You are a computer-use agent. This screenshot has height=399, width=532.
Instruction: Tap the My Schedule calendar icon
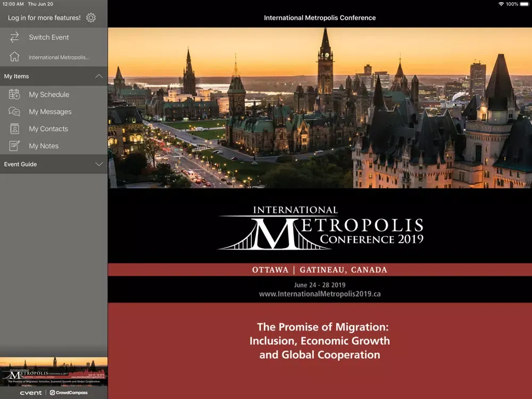pyautogui.click(x=14, y=94)
